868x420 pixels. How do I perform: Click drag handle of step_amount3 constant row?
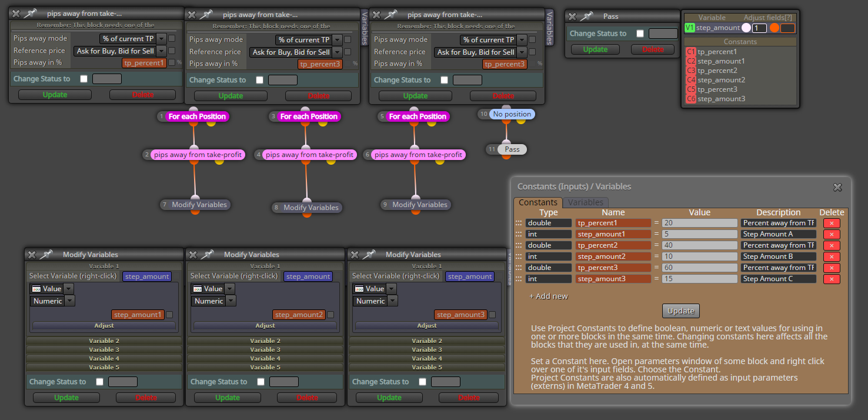(519, 279)
